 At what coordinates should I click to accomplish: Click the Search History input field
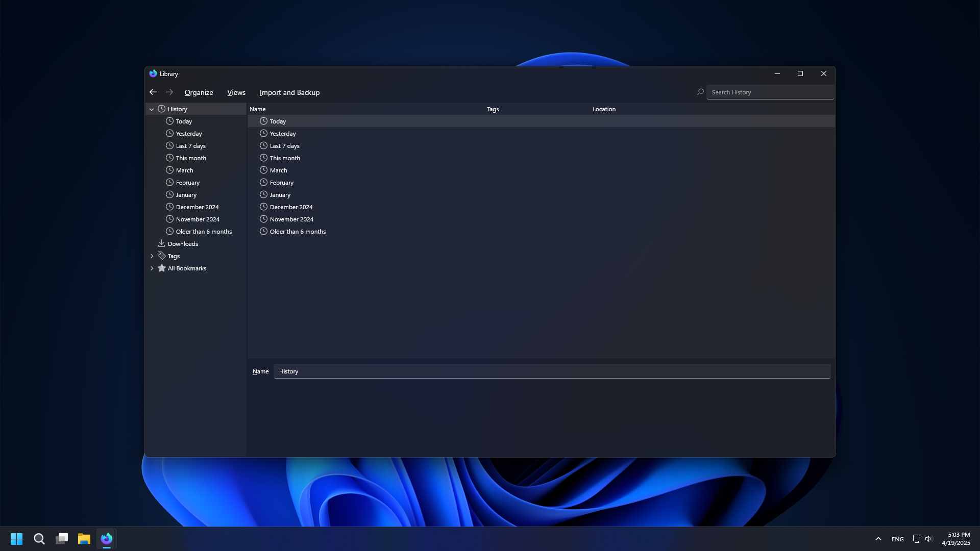770,92
